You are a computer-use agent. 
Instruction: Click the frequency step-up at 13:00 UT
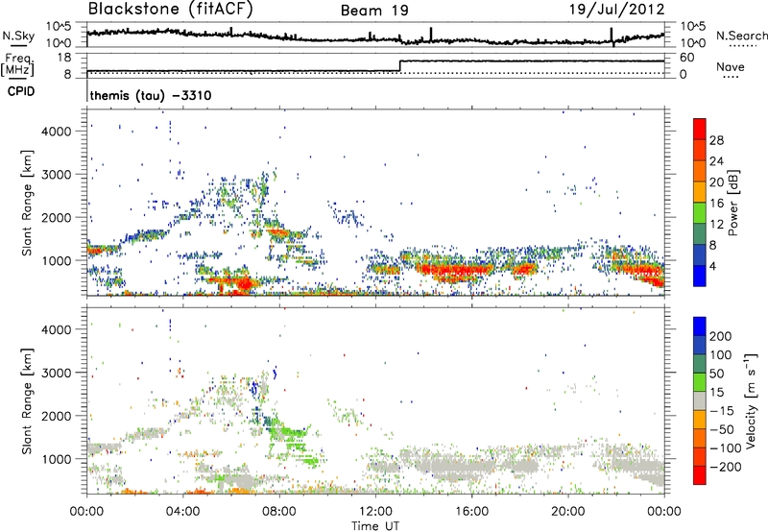coord(400,66)
